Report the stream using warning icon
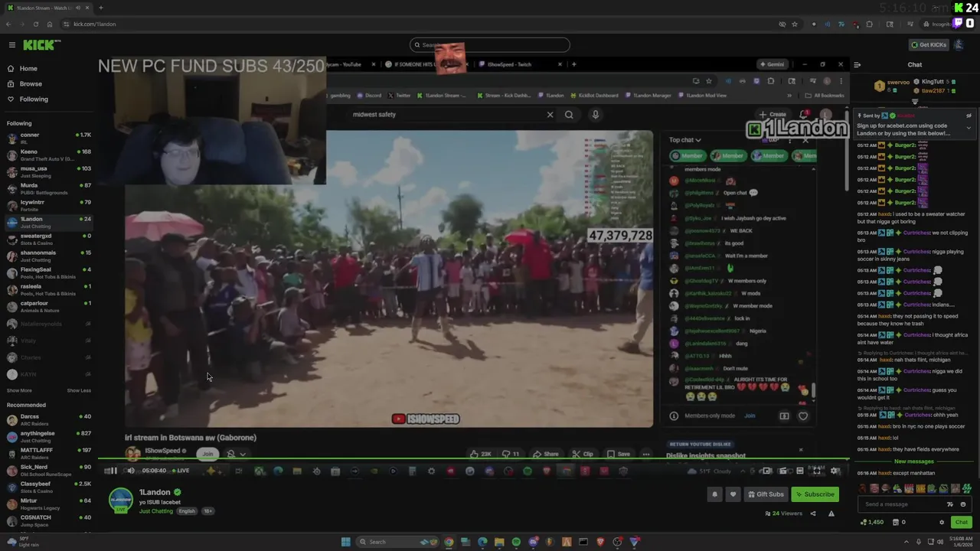 (x=831, y=514)
